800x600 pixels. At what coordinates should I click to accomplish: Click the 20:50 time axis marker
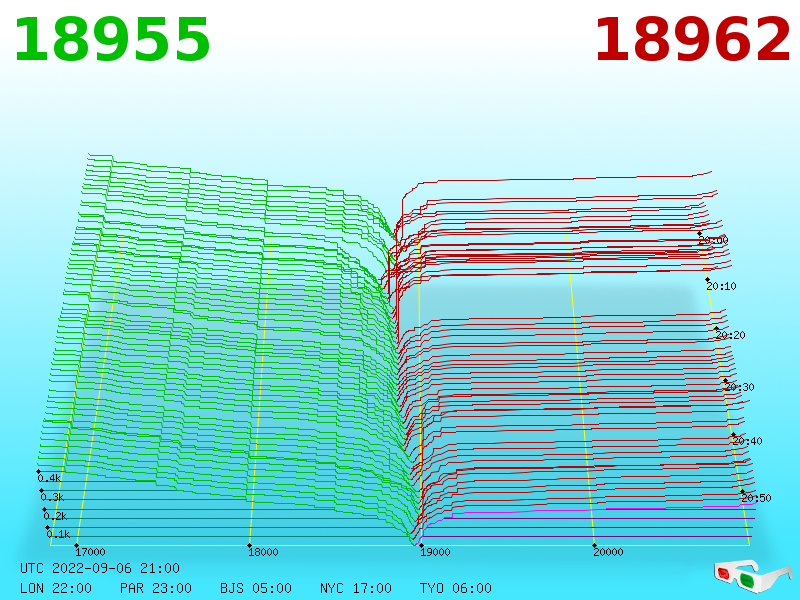point(757,498)
